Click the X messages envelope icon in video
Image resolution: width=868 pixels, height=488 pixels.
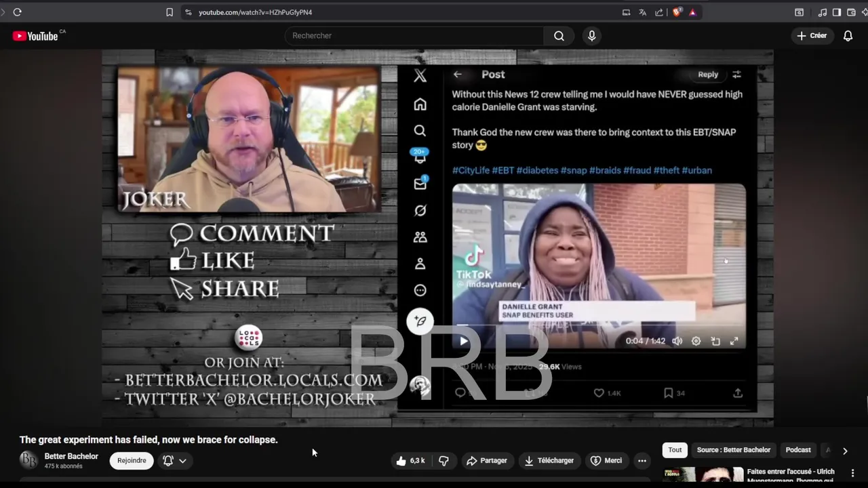coord(420,184)
